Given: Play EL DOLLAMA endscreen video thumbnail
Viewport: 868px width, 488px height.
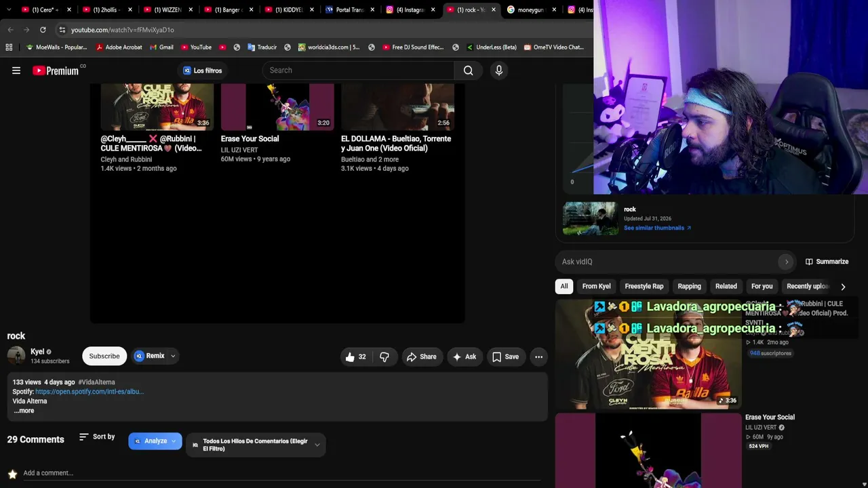Looking at the screenshot, I should point(397,106).
